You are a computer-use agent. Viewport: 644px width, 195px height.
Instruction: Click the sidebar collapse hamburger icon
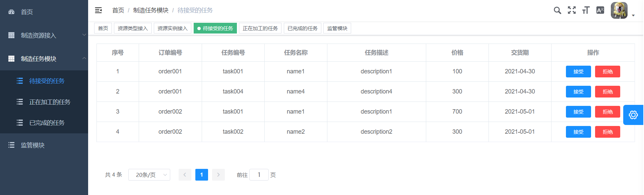(x=98, y=10)
